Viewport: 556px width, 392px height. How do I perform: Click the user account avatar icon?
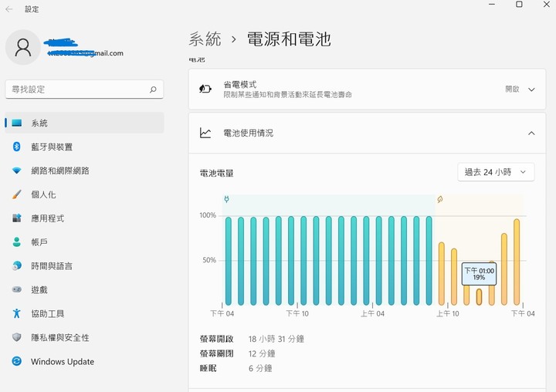pos(23,47)
